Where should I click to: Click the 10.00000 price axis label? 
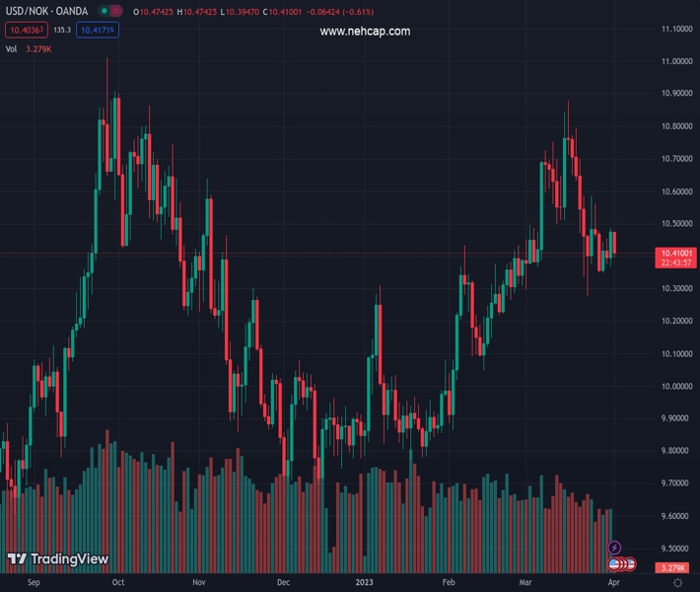(x=676, y=387)
